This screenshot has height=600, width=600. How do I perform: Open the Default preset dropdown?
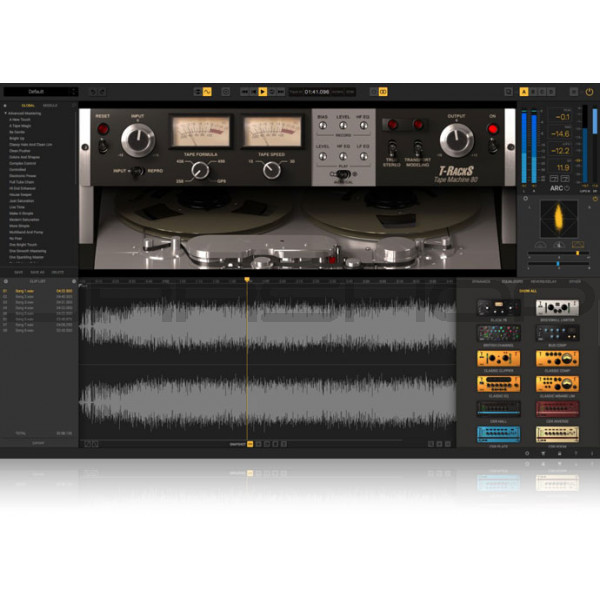41,92
